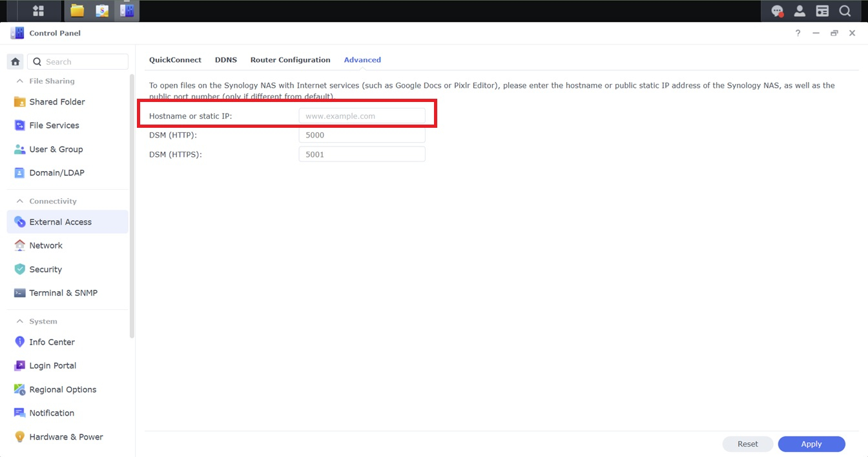Click the Login Portal icon
Viewport: 868px width, 457px height.
pyautogui.click(x=19, y=365)
